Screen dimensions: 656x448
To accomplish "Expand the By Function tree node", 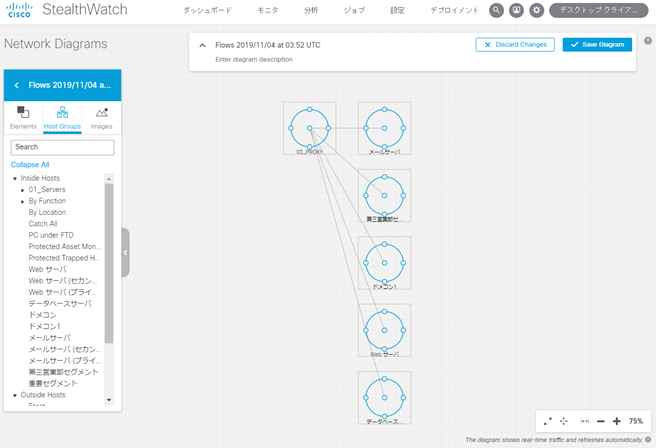I will [23, 201].
